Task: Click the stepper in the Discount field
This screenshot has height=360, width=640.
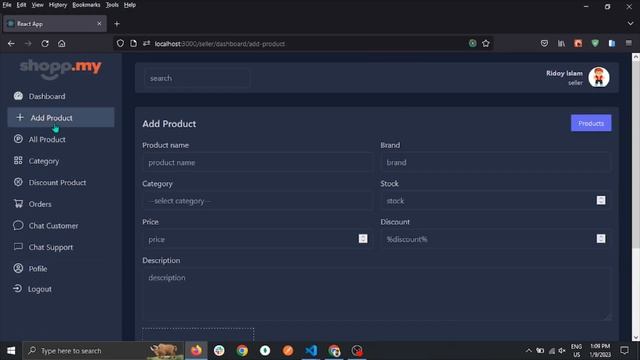Action: [x=601, y=239]
